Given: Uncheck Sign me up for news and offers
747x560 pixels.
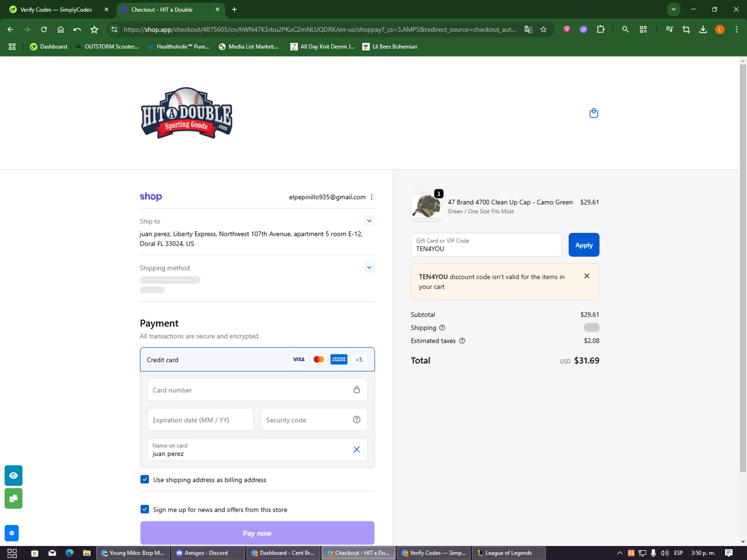Looking at the screenshot, I should click(144, 509).
